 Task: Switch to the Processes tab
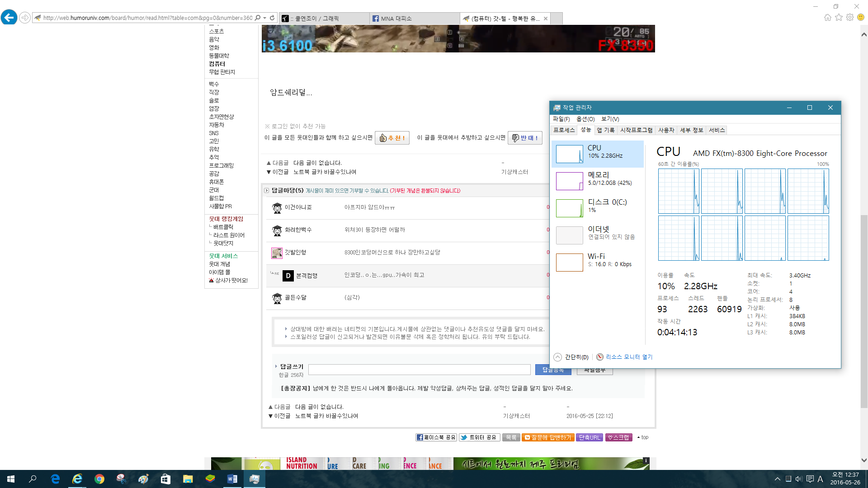click(x=564, y=130)
